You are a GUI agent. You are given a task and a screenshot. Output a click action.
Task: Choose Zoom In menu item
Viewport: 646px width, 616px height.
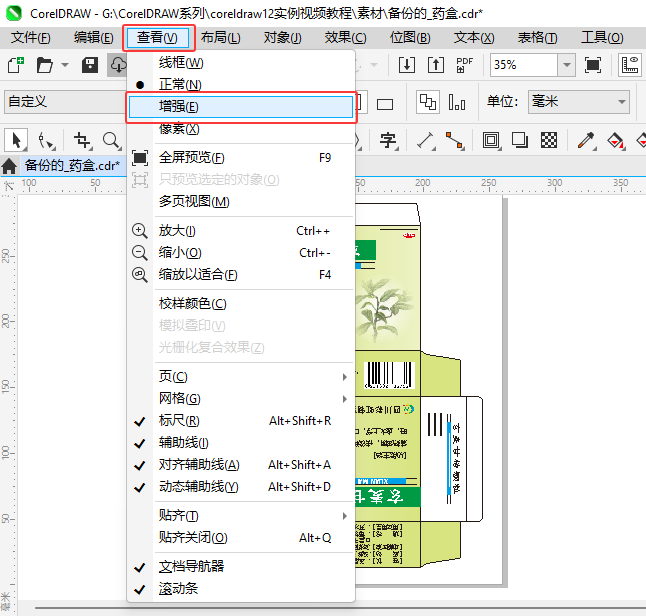[x=241, y=231]
